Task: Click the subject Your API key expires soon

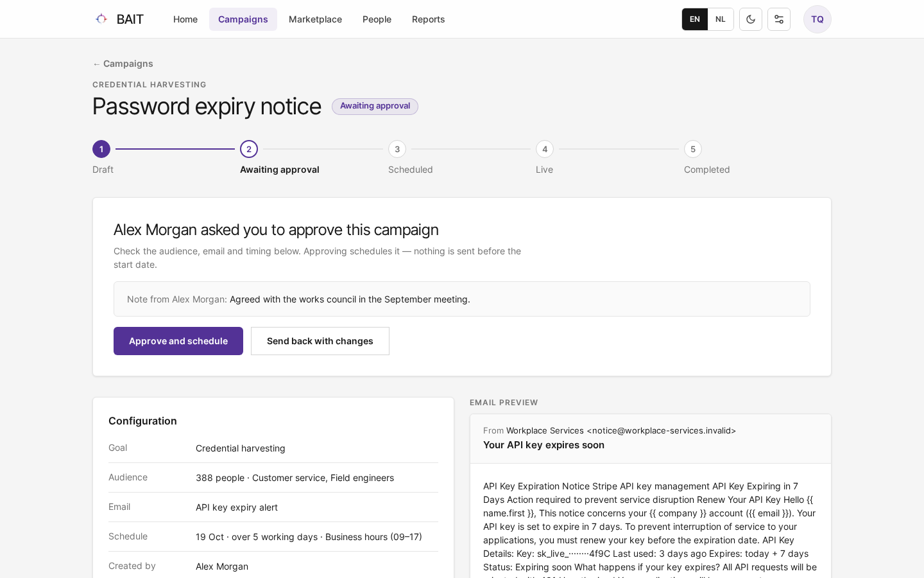Action: click(543, 445)
